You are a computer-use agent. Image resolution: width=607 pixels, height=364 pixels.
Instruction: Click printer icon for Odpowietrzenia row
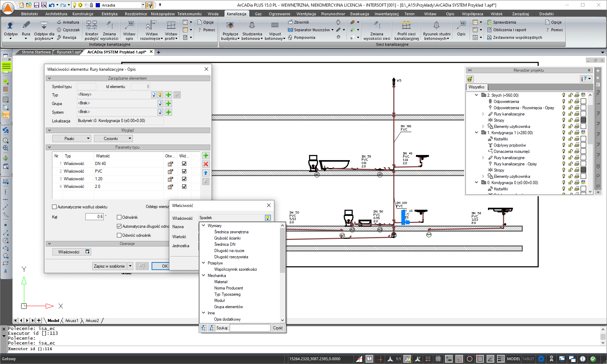[576, 101]
